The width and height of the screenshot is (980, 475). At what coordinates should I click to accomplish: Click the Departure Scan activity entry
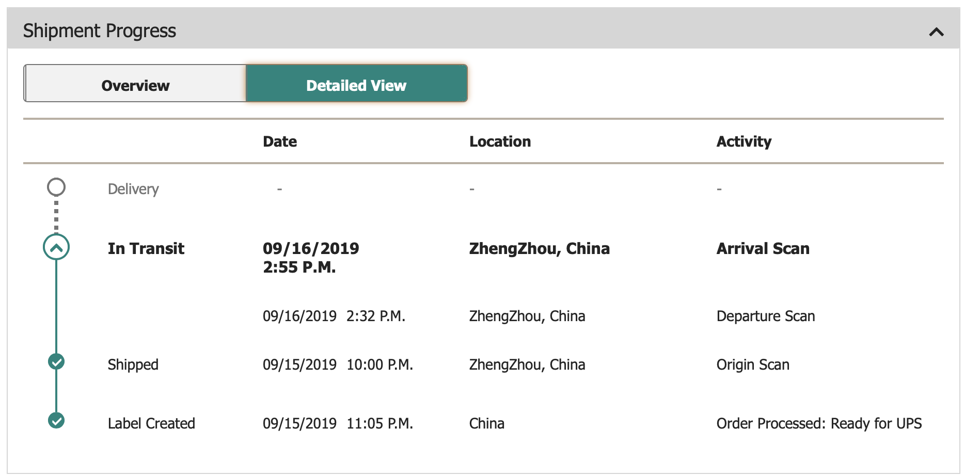[766, 316]
